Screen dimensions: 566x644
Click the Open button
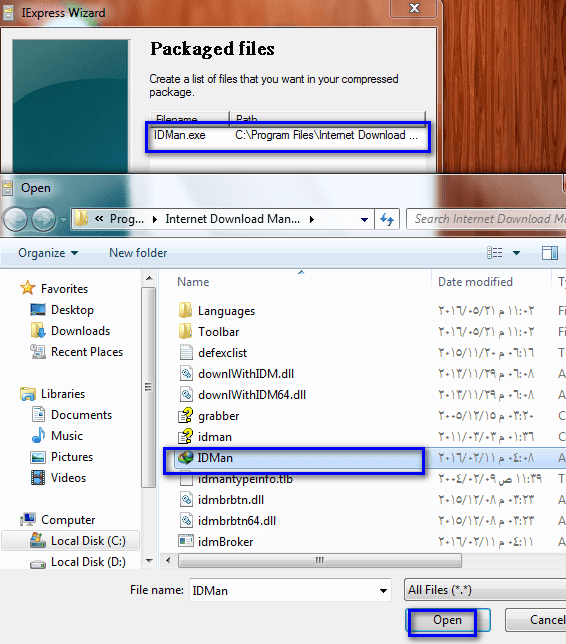tap(448, 620)
